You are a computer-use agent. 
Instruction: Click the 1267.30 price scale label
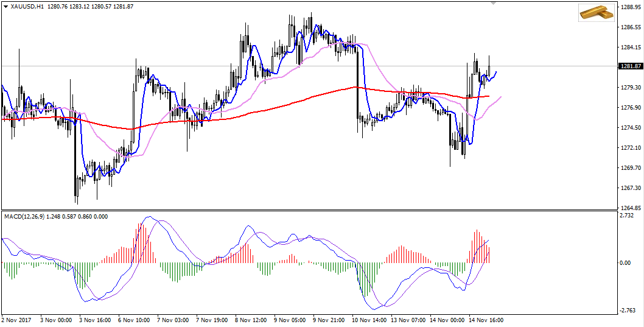click(631, 188)
